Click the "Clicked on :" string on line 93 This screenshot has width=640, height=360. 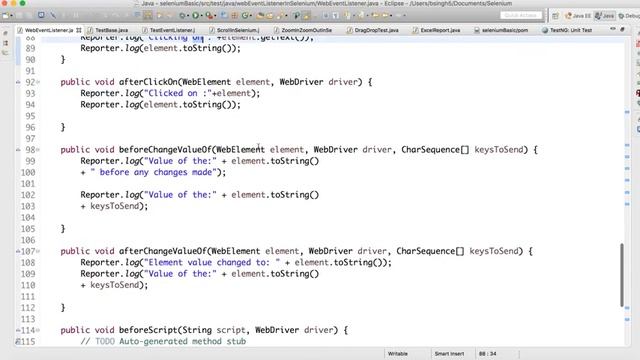[178, 93]
